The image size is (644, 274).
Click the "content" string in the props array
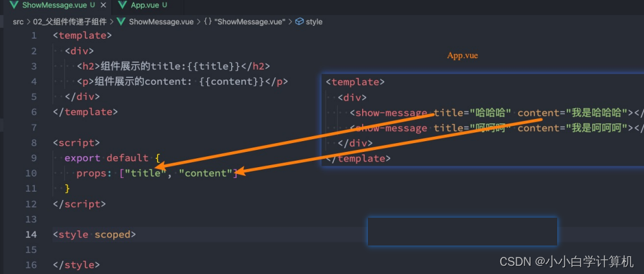[x=206, y=173]
